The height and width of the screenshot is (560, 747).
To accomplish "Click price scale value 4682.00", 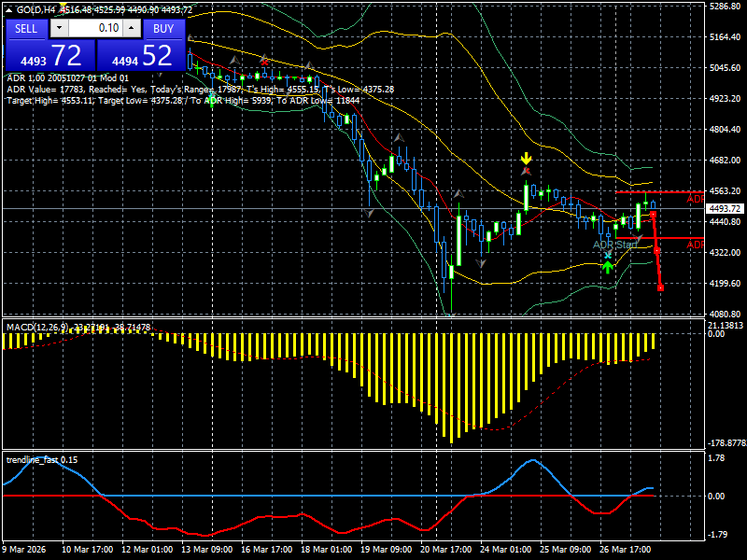I will (725, 161).
